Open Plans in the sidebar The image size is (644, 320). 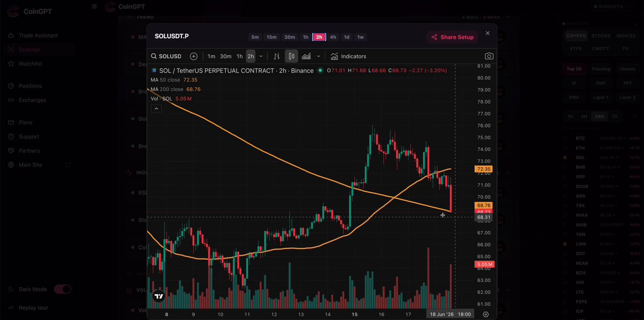click(x=25, y=123)
